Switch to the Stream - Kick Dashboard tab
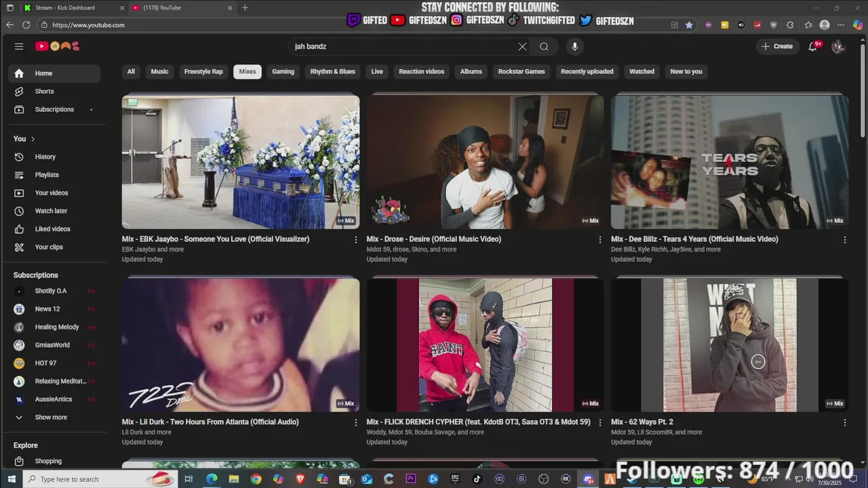Viewport: 868px width, 488px height. (x=73, y=8)
